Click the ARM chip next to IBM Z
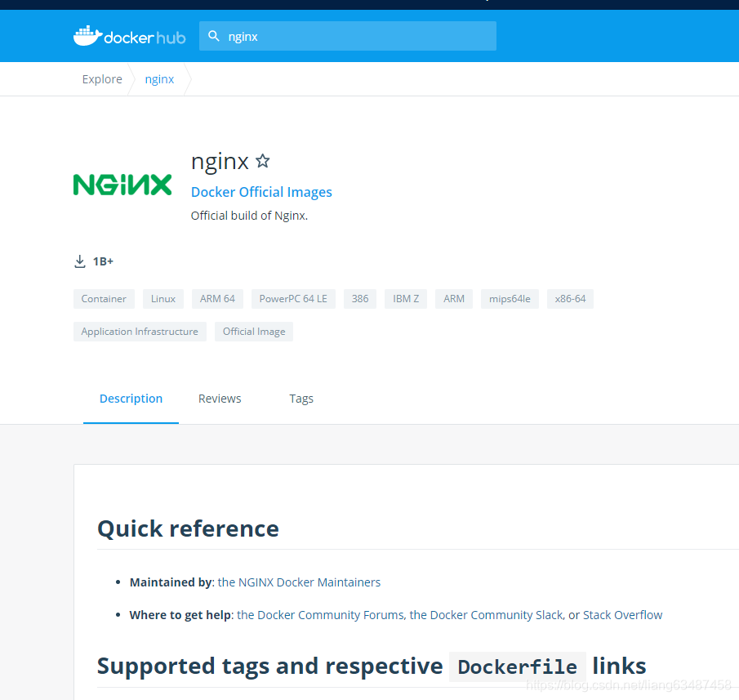Image resolution: width=739 pixels, height=700 pixels. (x=454, y=299)
